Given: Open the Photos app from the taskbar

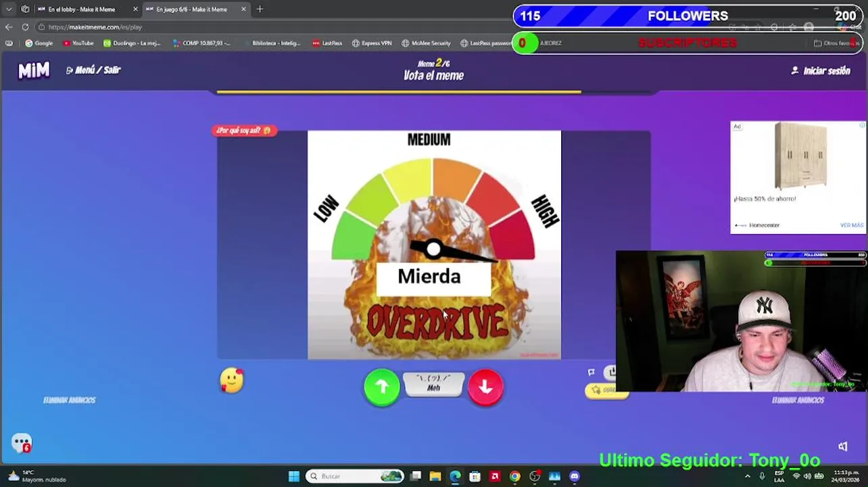Looking at the screenshot, I should (x=554, y=476).
